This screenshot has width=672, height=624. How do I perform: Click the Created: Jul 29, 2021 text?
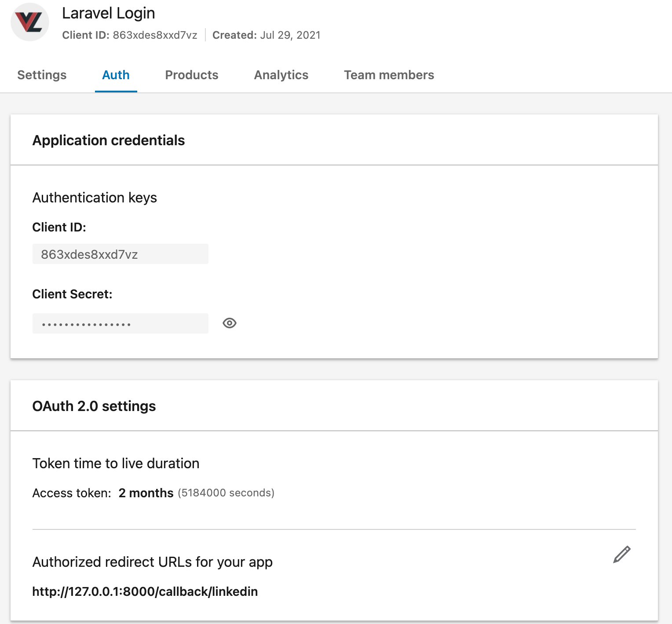click(267, 35)
